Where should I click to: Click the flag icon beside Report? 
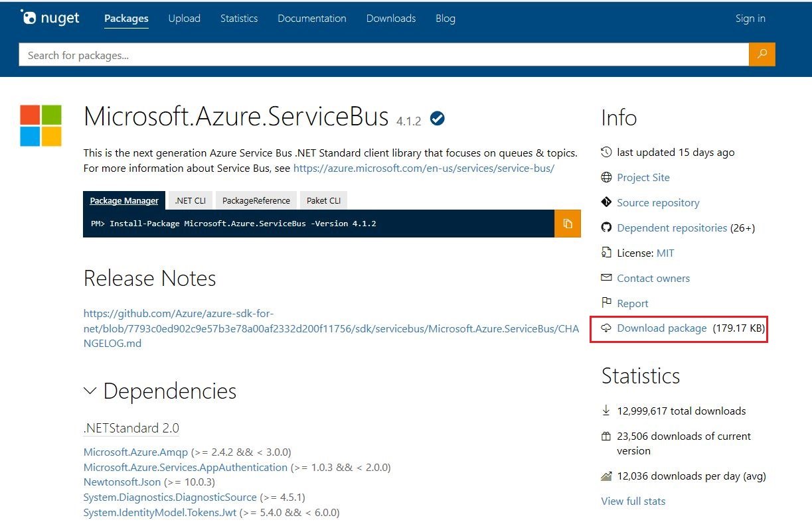coord(606,303)
